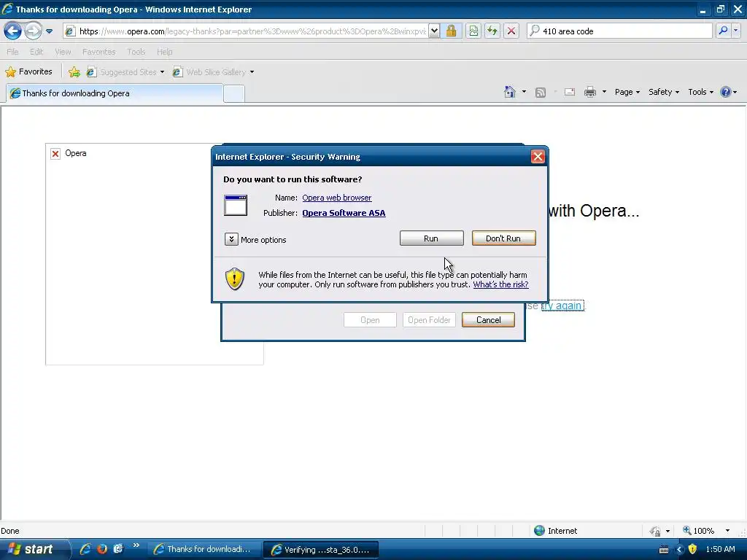Viewport: 747px width, 560px height.
Task: Open the Edit menu
Action: pyautogui.click(x=36, y=52)
